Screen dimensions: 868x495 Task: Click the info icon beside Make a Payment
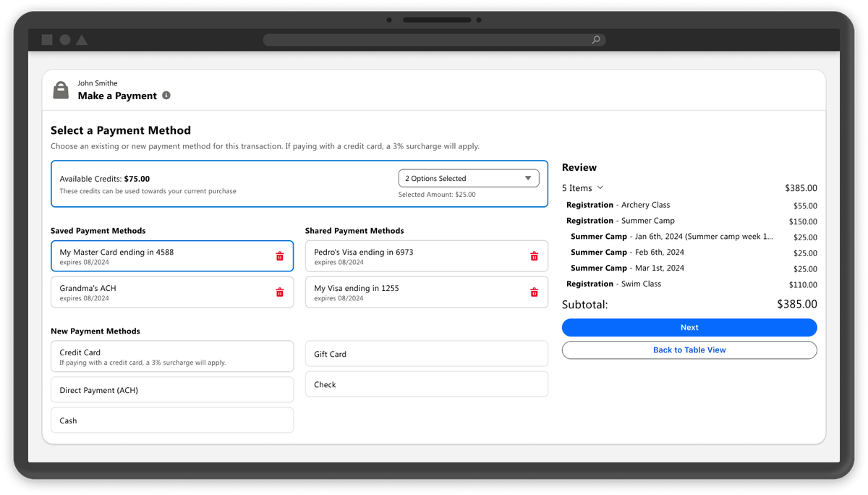pos(166,96)
